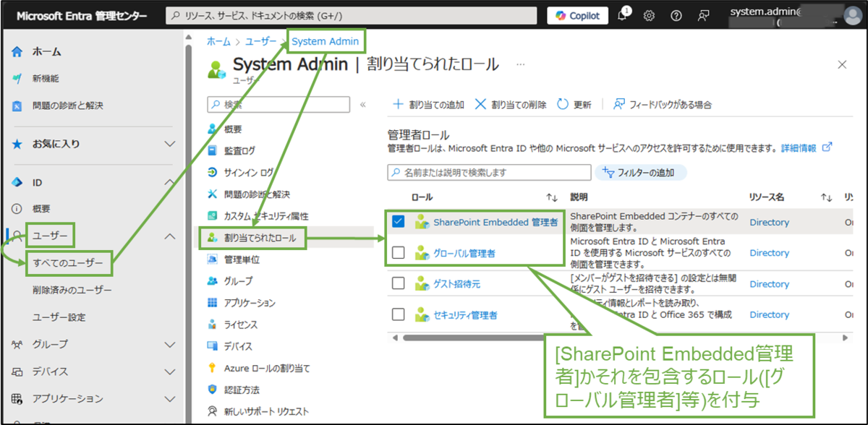
Task: Open the グローバル管理者 role link
Action: click(464, 253)
